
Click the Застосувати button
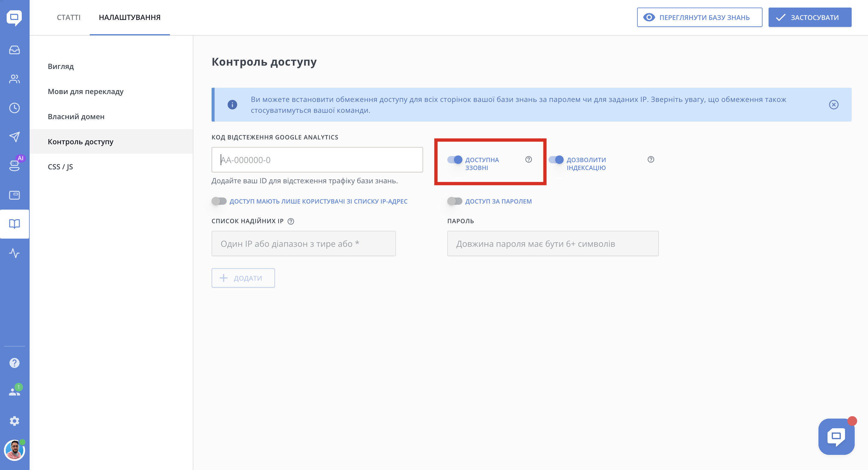pos(810,17)
